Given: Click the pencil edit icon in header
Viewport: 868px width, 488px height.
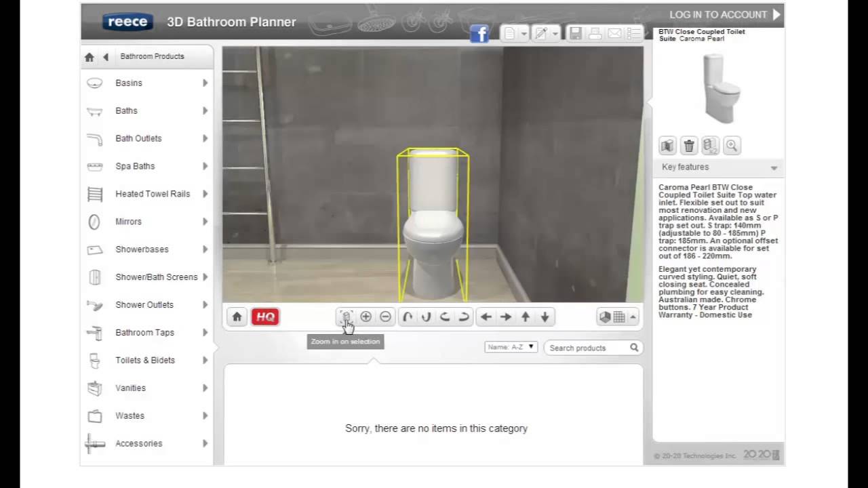Looking at the screenshot, I should [540, 33].
